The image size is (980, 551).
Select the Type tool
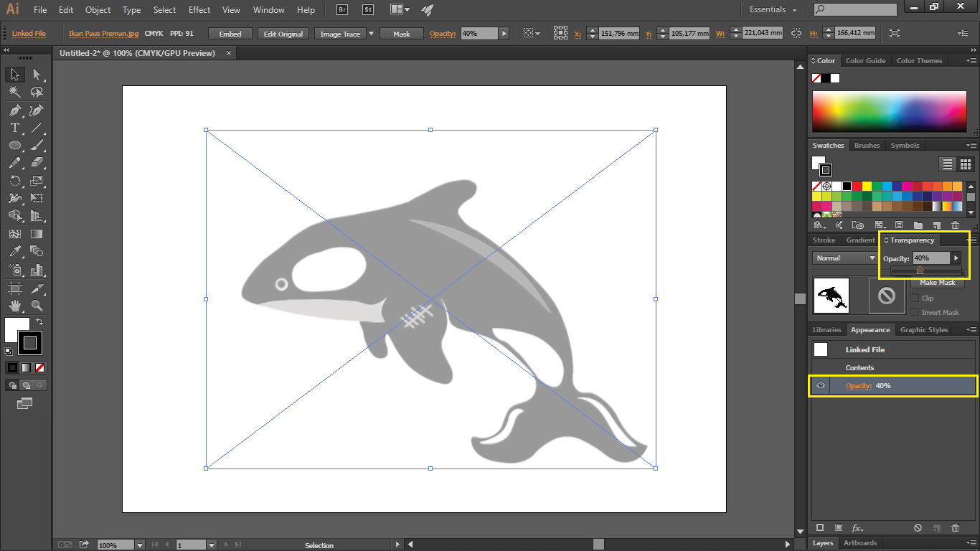[x=14, y=128]
